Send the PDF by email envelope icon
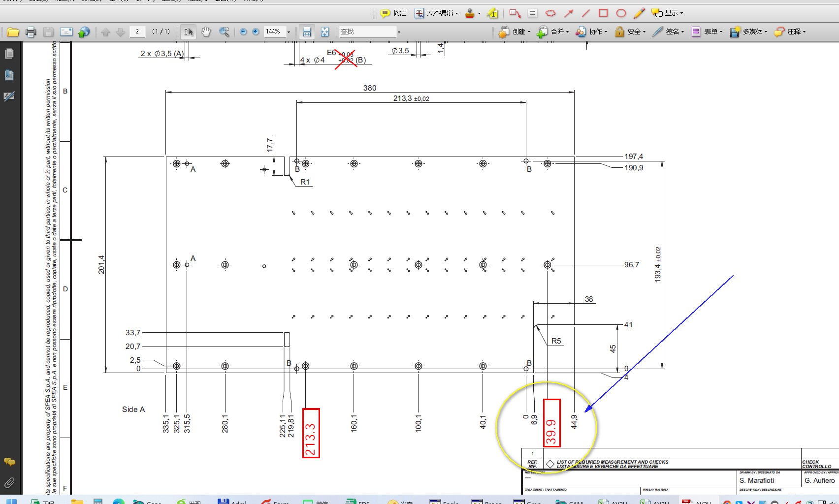 [x=66, y=32]
